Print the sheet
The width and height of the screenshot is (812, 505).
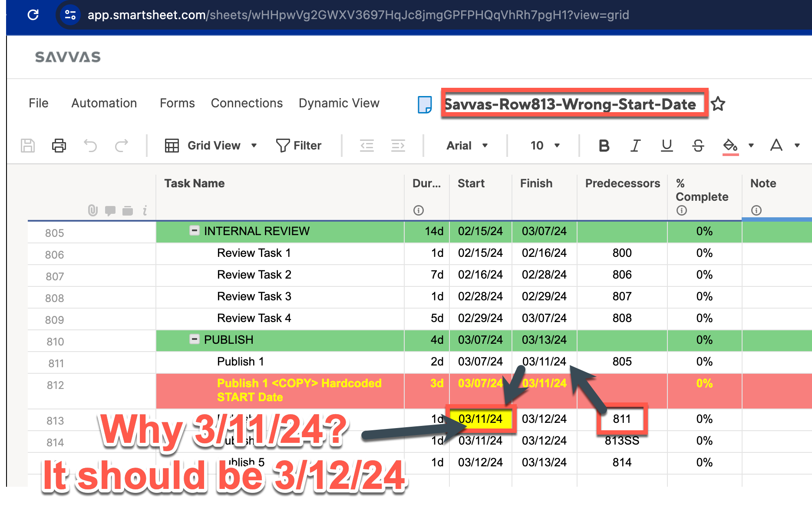click(59, 146)
